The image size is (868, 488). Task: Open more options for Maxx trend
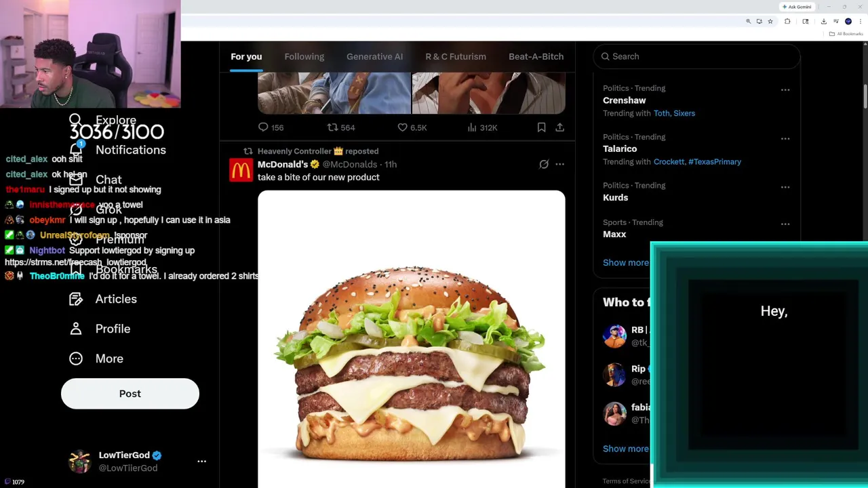pyautogui.click(x=785, y=224)
